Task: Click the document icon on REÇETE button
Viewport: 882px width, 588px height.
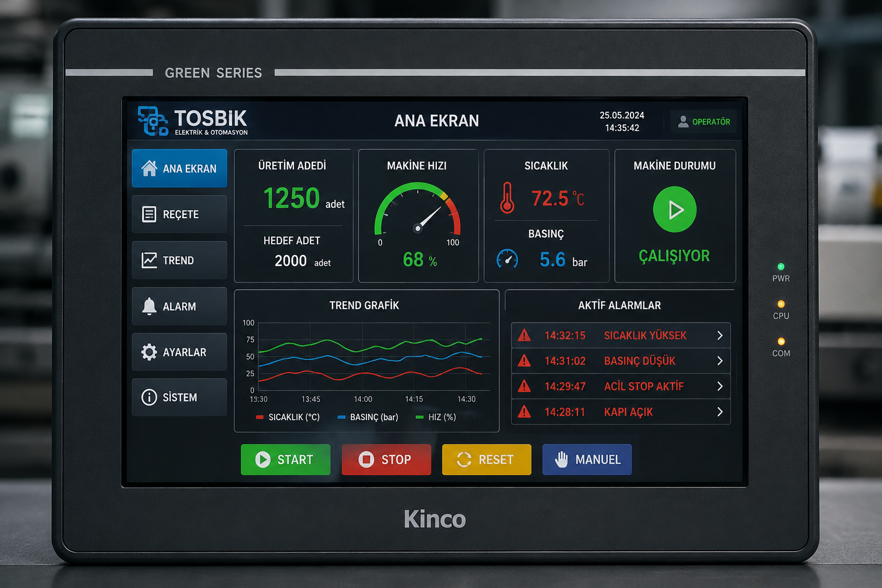Action: point(149,214)
